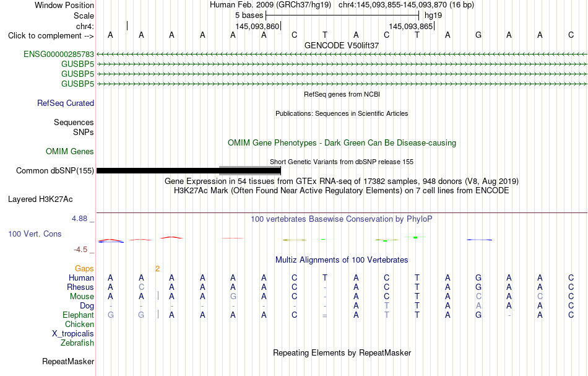Click the 'Click to complement -->' label

point(51,36)
